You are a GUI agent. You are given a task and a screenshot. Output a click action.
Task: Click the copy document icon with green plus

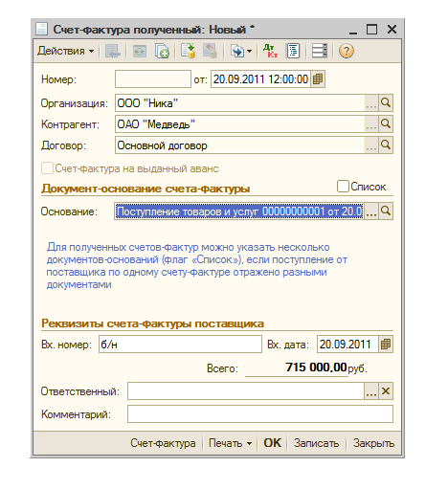click(x=162, y=51)
